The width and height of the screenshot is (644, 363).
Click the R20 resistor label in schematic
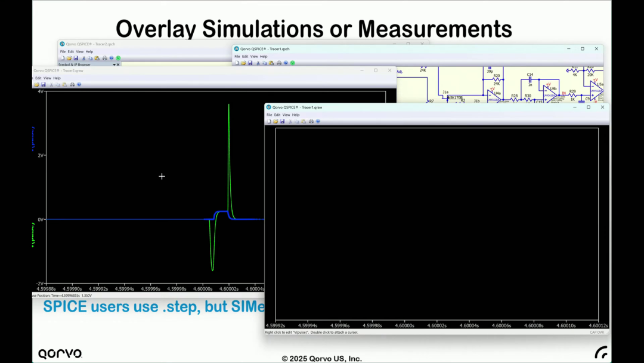[497, 76]
